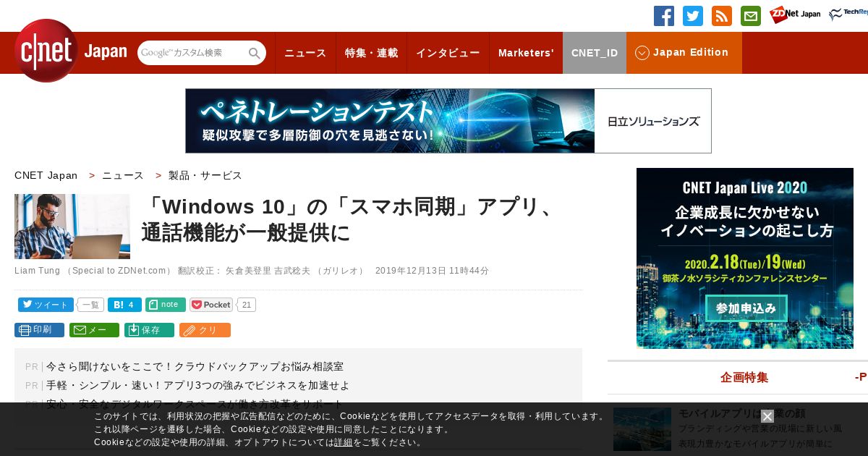Save the article to Pocket
The width and height of the screenshot is (868, 456).
coord(211,305)
